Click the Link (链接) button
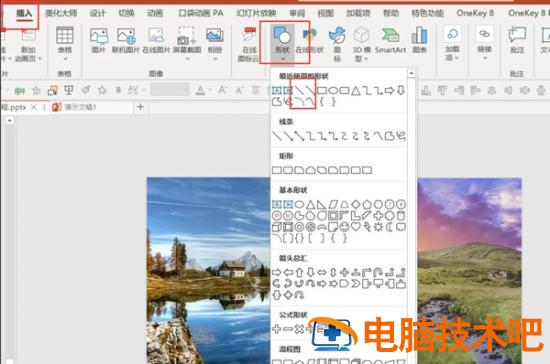This screenshot has height=364, width=550. [484, 42]
